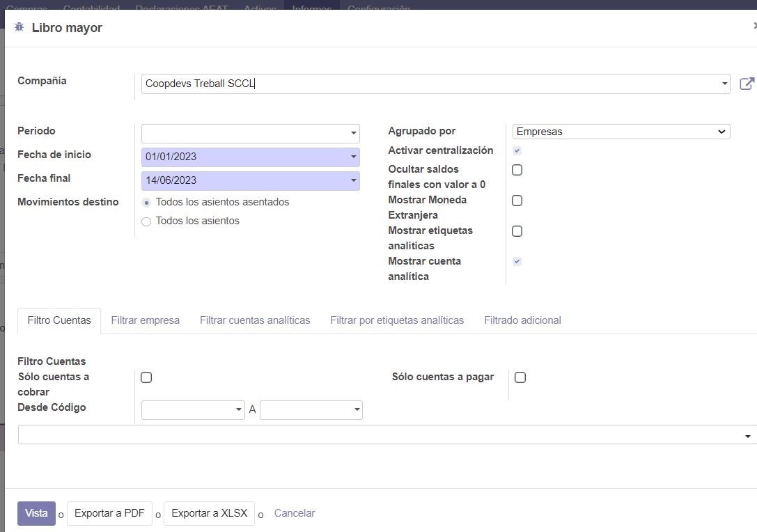Switch to the Filtro Cuentas tab

click(59, 320)
